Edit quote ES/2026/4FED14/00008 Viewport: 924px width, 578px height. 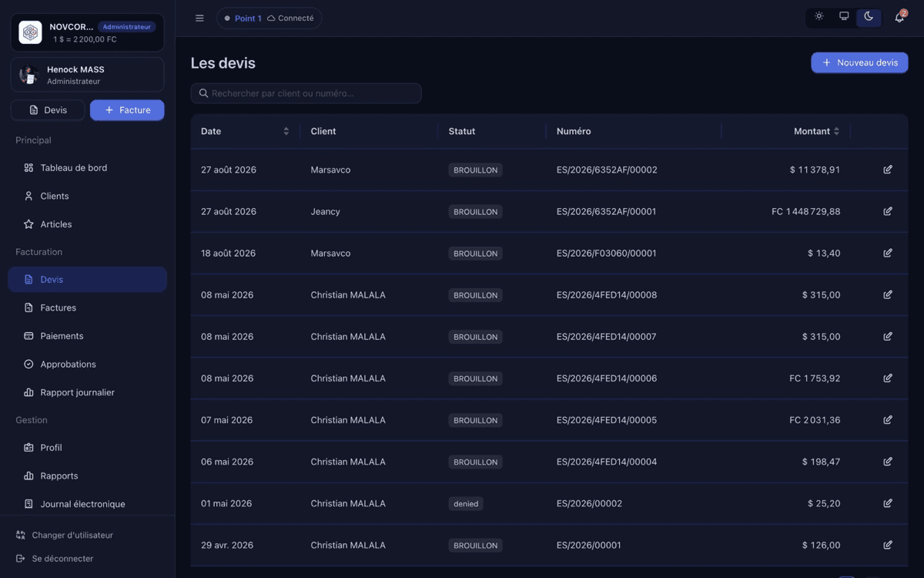point(888,294)
